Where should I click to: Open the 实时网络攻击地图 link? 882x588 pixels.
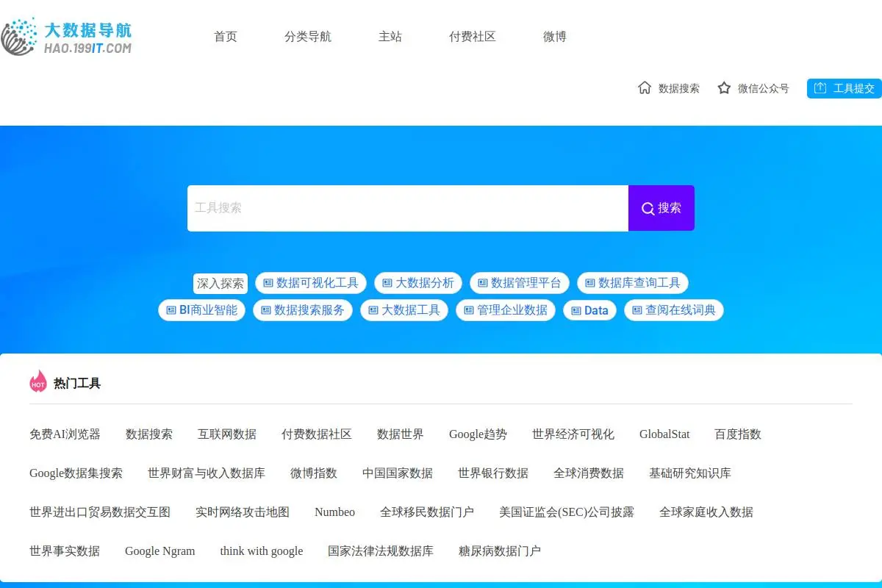[243, 512]
